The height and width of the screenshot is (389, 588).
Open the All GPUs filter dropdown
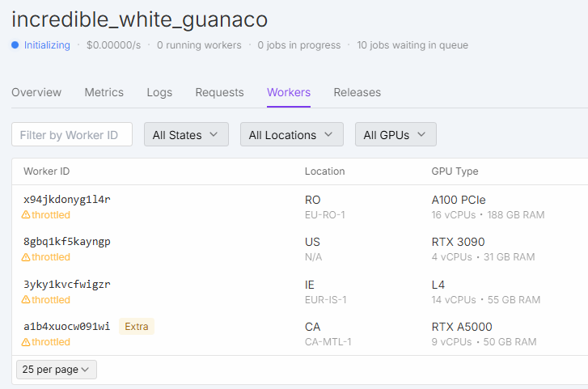[396, 135]
